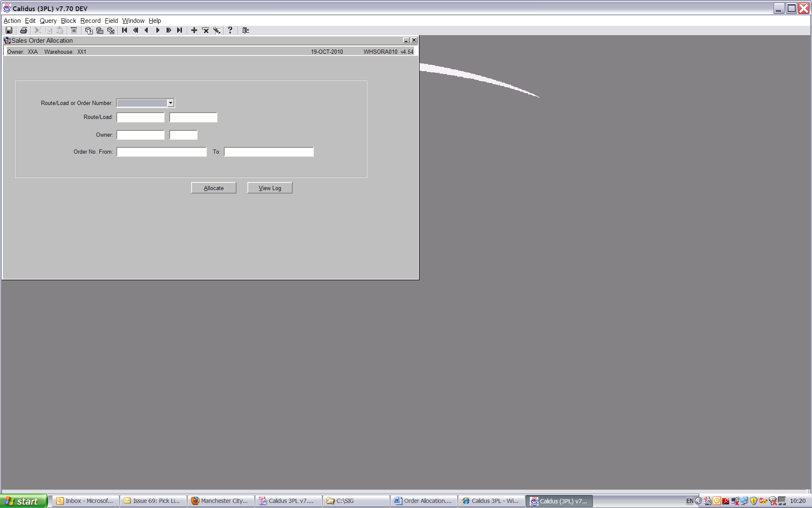The width and height of the screenshot is (812, 508).
Task: Switch to Issue 69: Pick Li... taskbar item
Action: coord(154,501)
